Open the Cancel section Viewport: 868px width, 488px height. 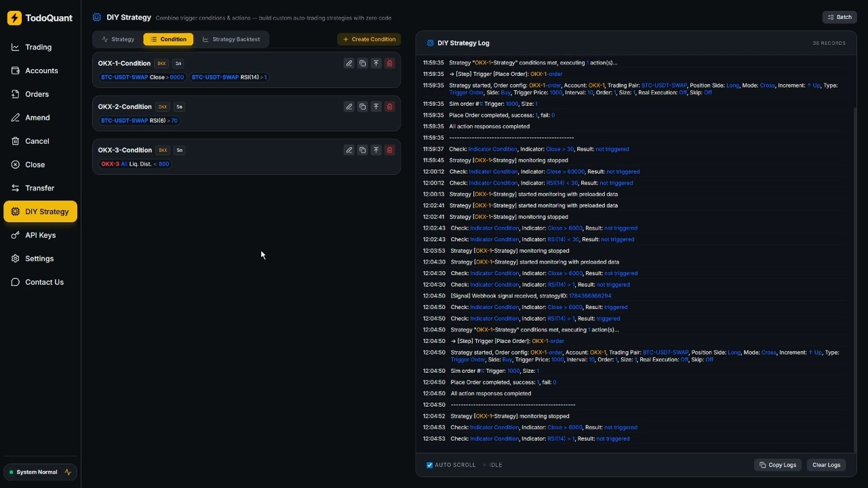pos(40,141)
